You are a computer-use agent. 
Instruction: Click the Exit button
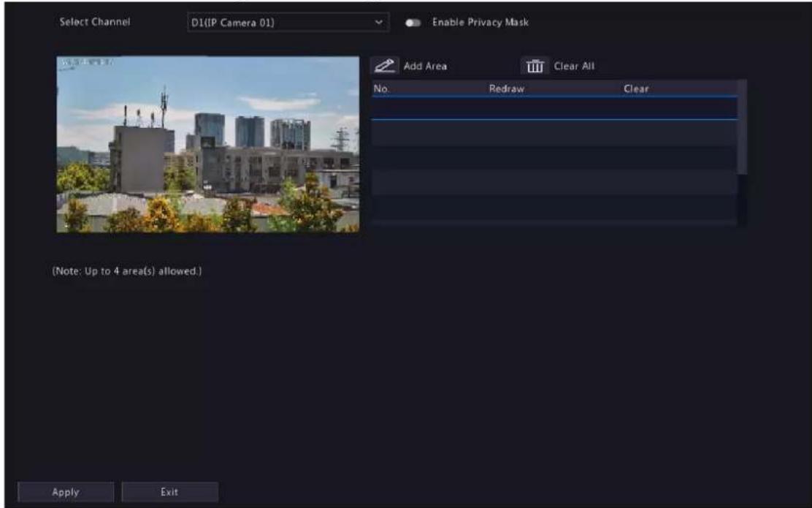pyautogui.click(x=169, y=492)
